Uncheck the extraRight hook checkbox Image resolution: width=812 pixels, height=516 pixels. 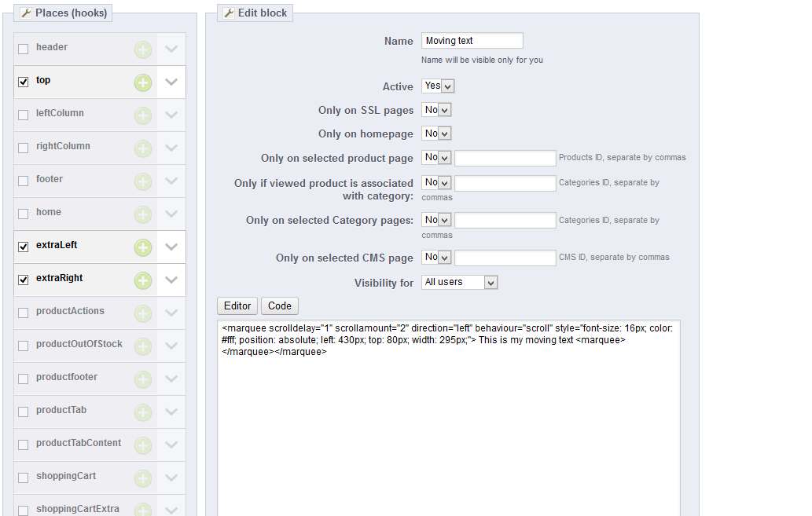(24, 280)
